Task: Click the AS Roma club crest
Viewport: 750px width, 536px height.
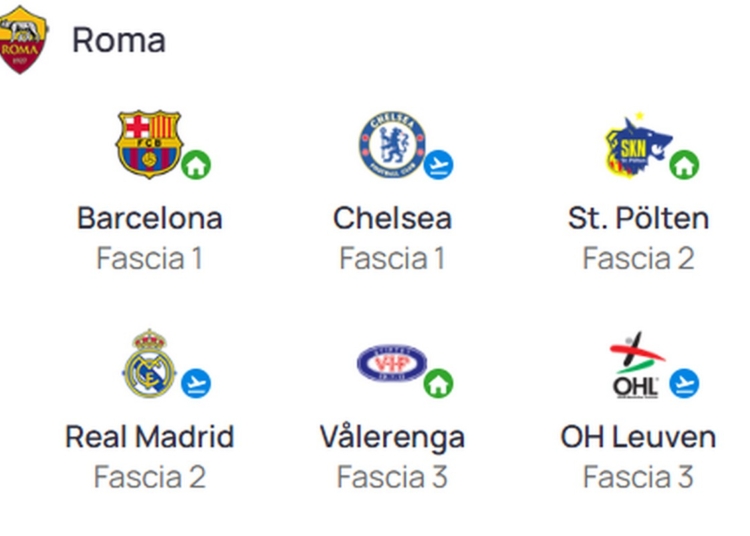Action: 22,39
